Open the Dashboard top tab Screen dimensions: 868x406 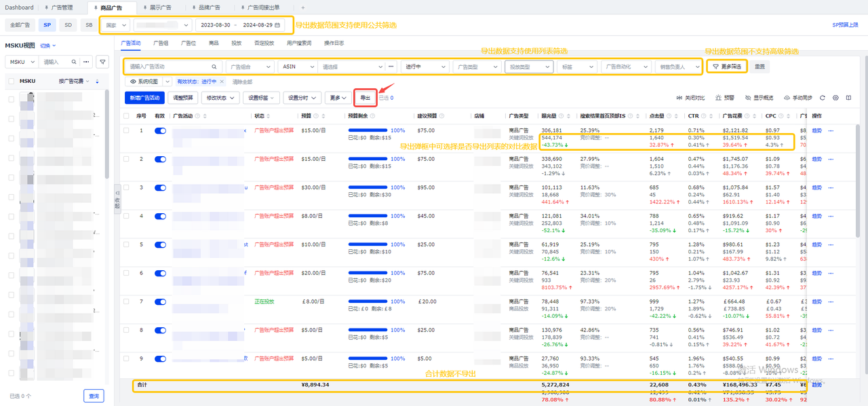tap(19, 7)
